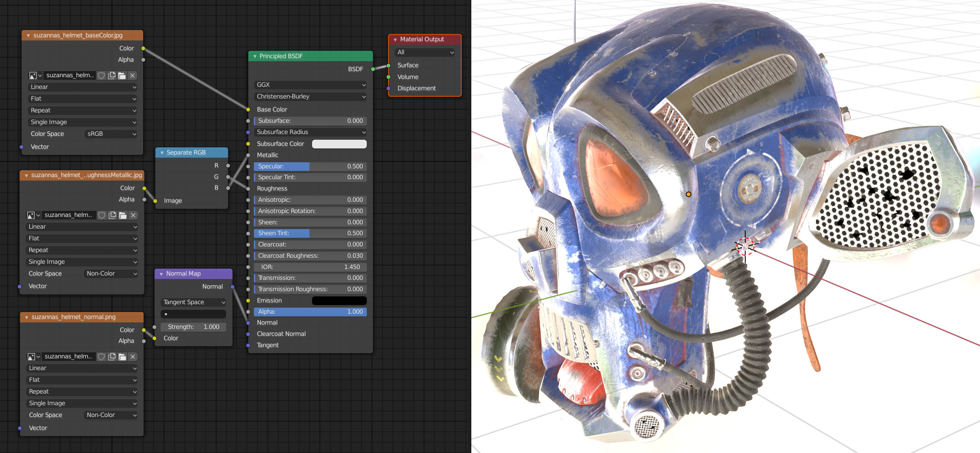Collapse the roughnessMetallic.jpg node
This screenshot has height=453, width=980.
[x=26, y=175]
